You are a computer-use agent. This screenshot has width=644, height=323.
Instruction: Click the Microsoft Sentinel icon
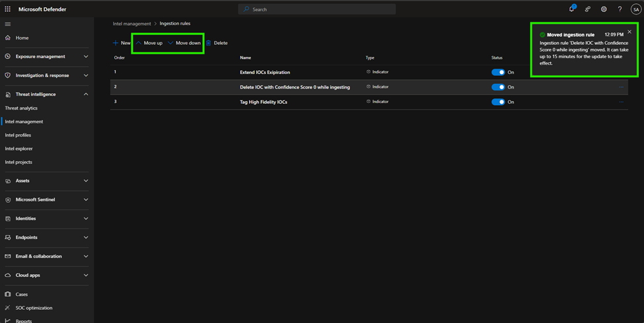(x=7, y=199)
